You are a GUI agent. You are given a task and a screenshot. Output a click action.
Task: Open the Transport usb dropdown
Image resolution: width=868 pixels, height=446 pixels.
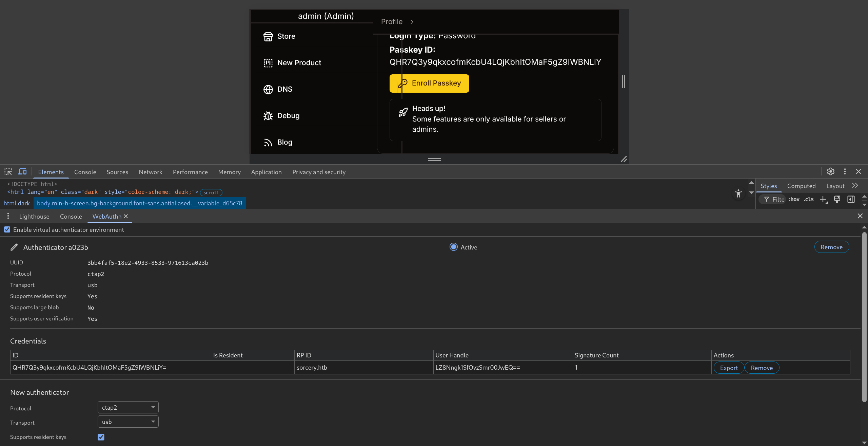point(128,422)
